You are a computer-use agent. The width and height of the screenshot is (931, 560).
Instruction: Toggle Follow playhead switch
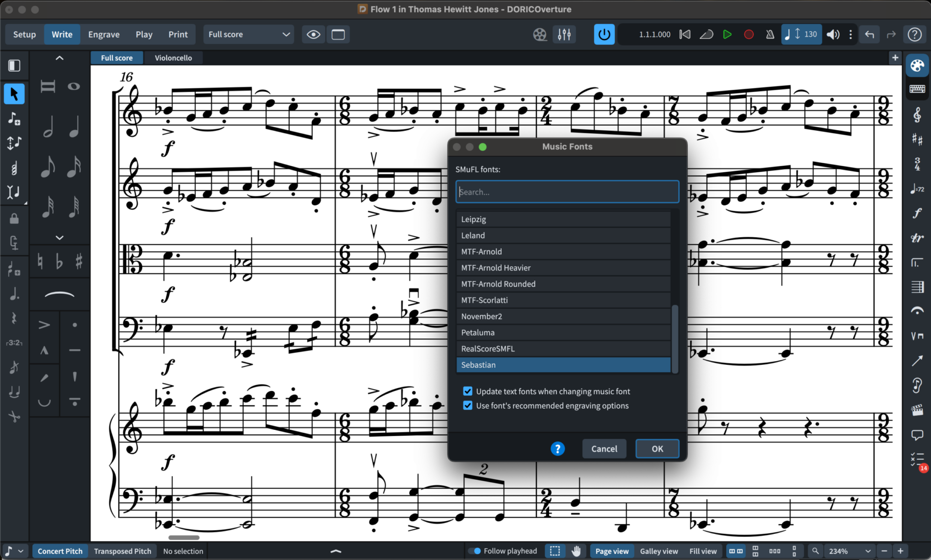(x=474, y=551)
